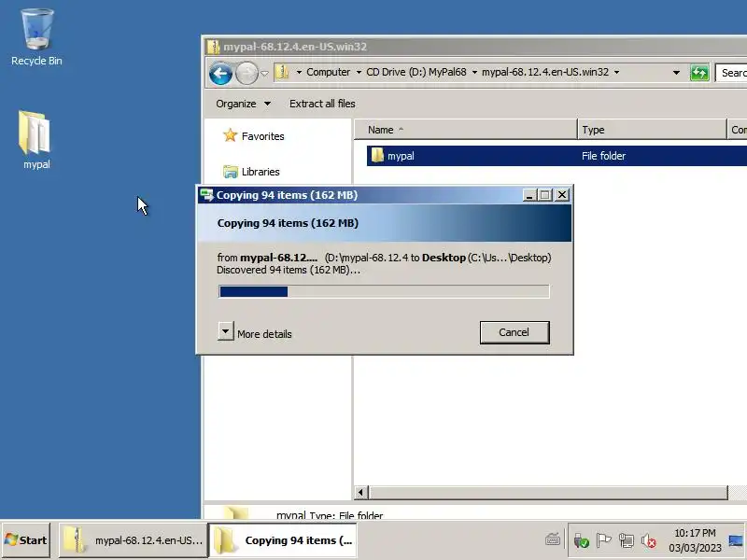The image size is (747, 560).
Task: Select Libraries in the navigation pane
Action: [251, 172]
